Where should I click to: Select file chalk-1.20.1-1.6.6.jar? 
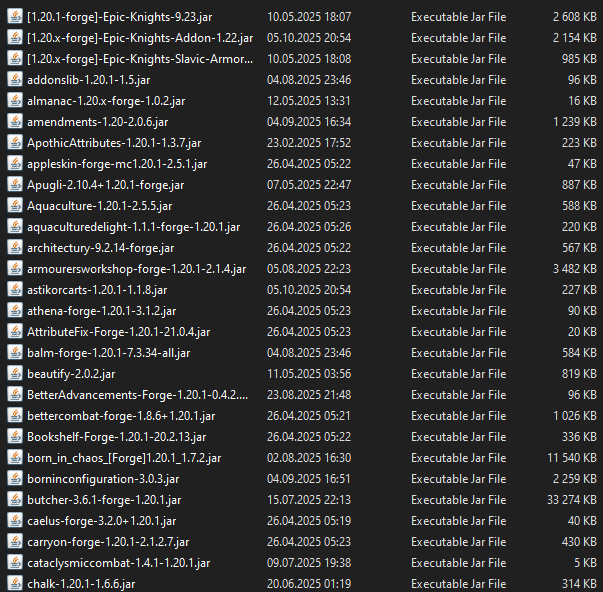tap(81, 584)
